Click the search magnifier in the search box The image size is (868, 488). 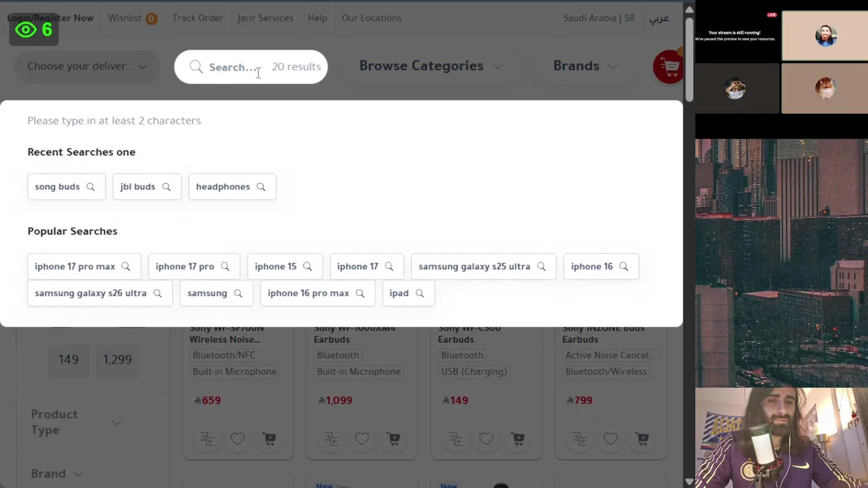click(196, 66)
